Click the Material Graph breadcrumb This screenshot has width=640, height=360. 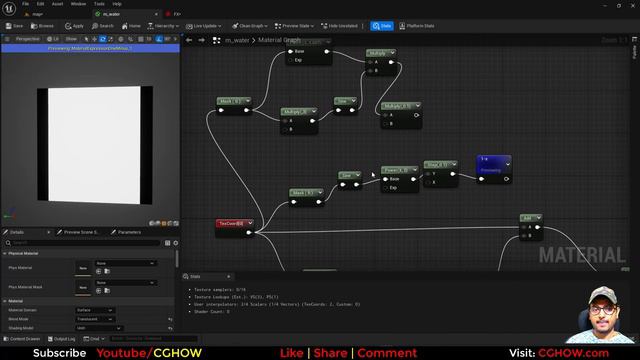coord(279,40)
